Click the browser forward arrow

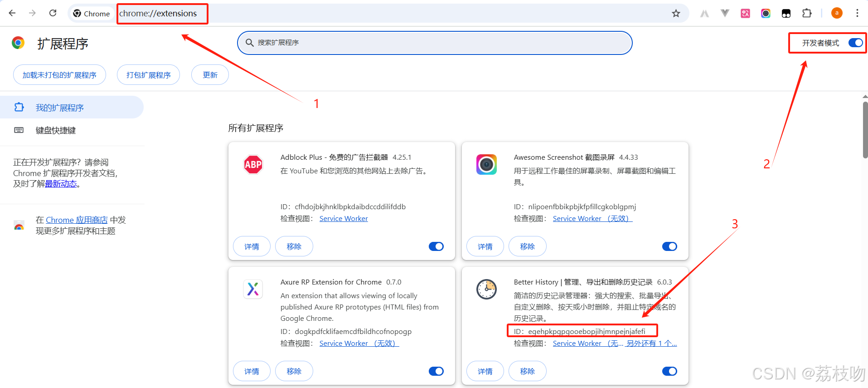pos(32,13)
